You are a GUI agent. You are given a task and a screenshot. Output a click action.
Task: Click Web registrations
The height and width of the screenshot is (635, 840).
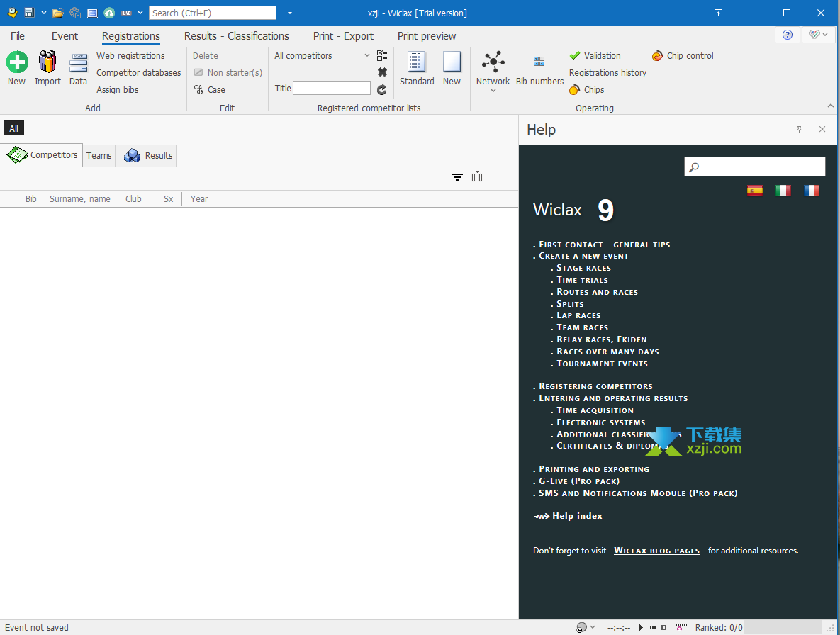(130, 56)
